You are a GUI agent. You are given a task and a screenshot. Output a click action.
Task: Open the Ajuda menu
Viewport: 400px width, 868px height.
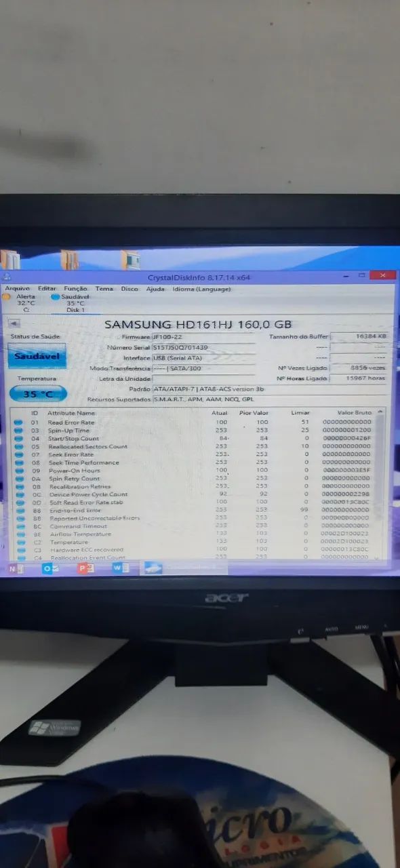(x=155, y=289)
